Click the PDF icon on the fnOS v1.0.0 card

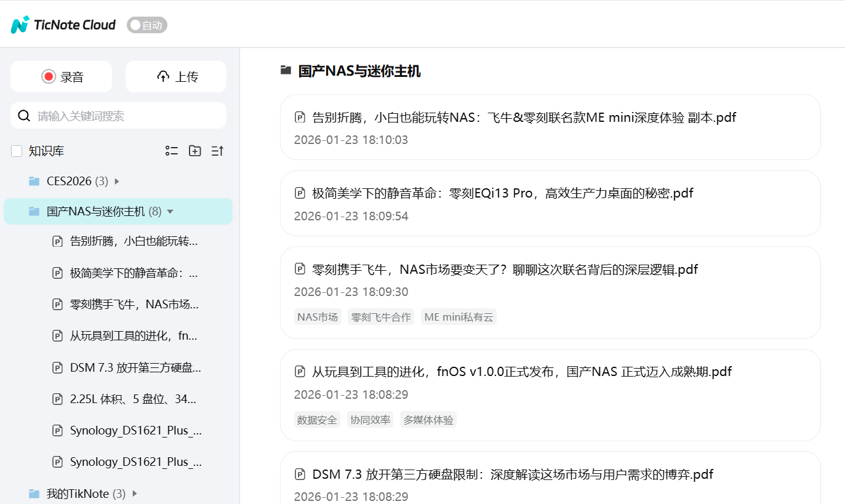coord(300,372)
